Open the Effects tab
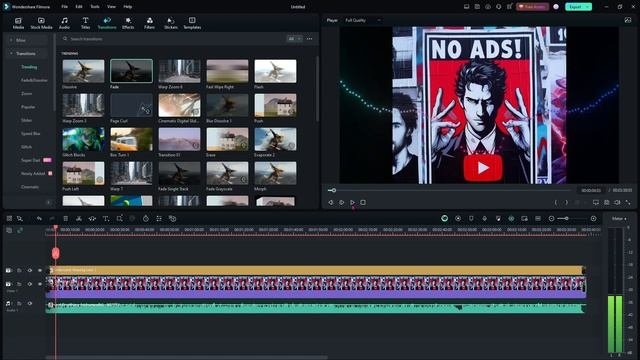Viewport: 640px width, 360px height. click(x=128, y=23)
